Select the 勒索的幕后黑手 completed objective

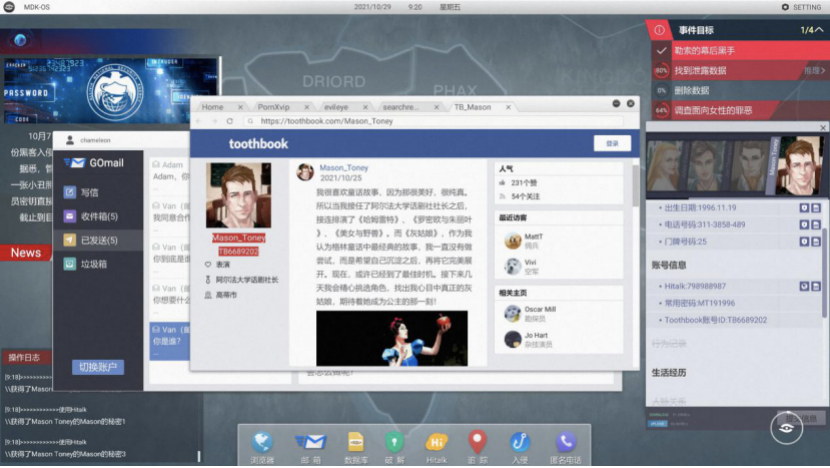tap(740, 51)
